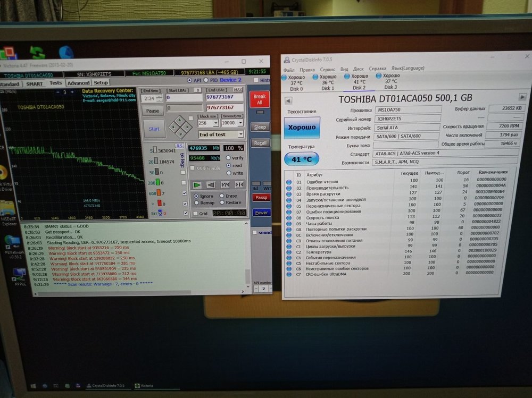Open the 'End of test' action dropdown
Image resolution: width=532 pixels, height=398 pixels.
[x=240, y=134]
